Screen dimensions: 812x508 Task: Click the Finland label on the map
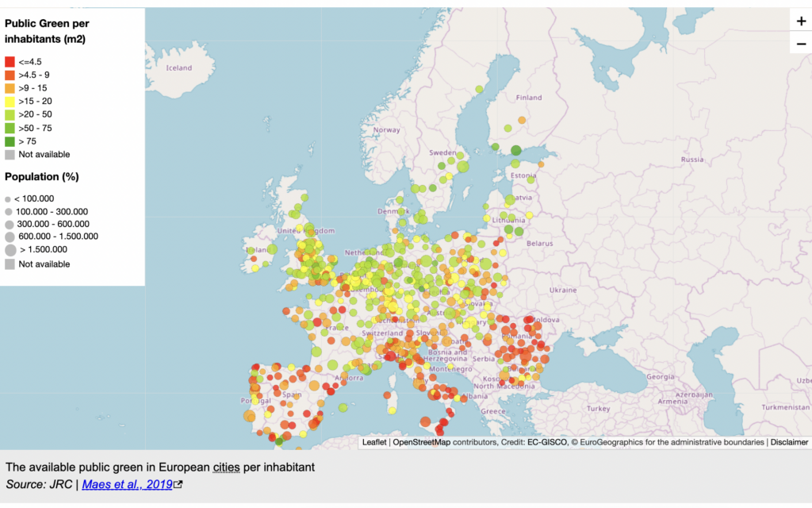tap(529, 98)
